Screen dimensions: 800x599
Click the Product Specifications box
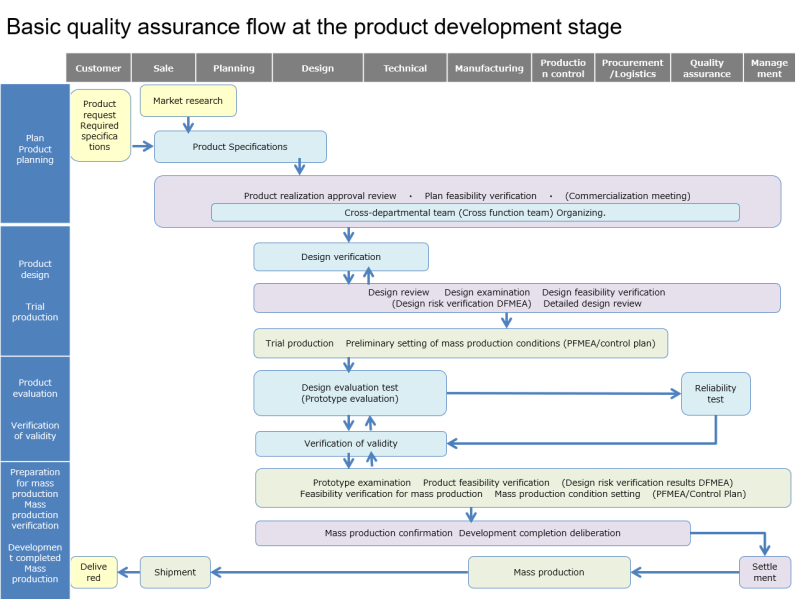(x=240, y=146)
